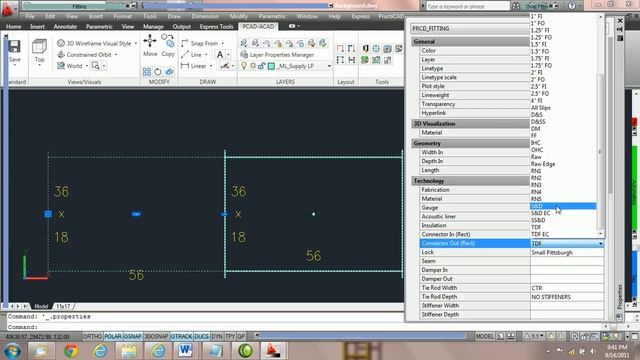Click the layer light bulb on/off icon

(244, 66)
